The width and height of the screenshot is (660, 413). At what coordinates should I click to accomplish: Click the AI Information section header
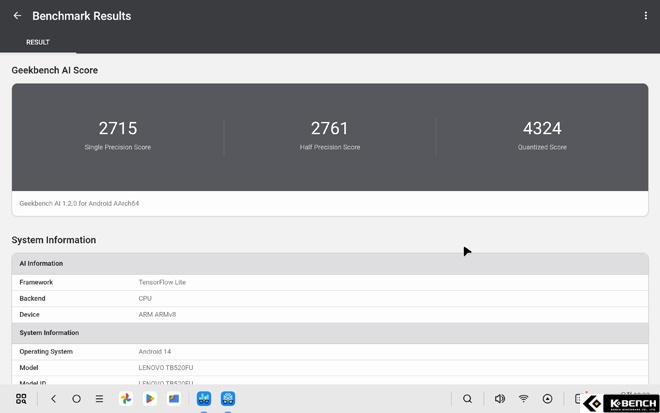(330, 264)
